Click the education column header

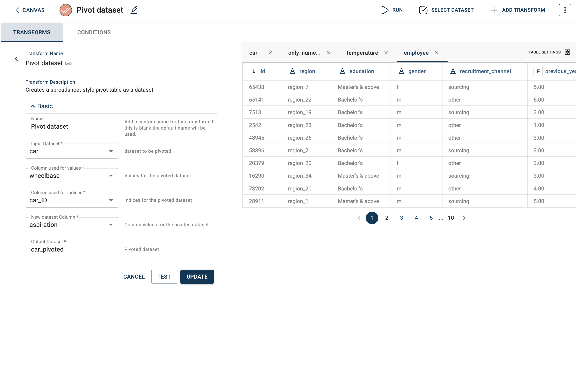tap(361, 71)
